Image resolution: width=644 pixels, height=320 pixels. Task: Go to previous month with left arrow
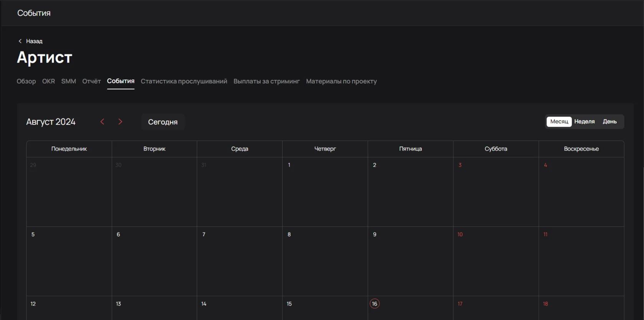point(102,122)
